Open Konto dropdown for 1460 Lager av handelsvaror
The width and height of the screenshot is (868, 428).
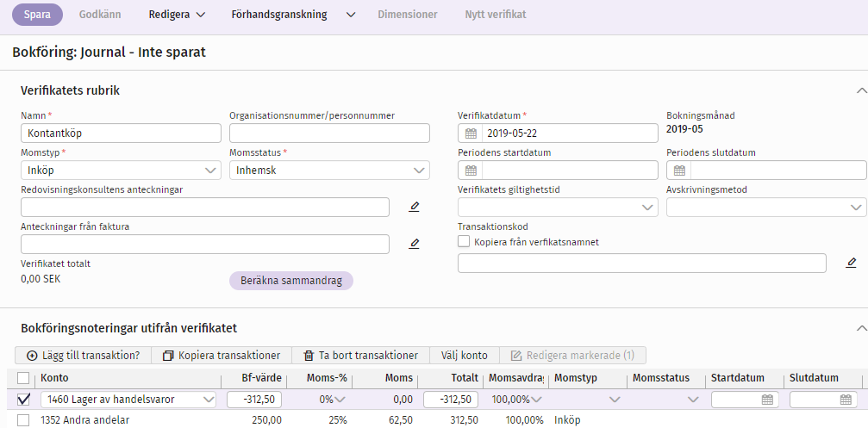[209, 400]
